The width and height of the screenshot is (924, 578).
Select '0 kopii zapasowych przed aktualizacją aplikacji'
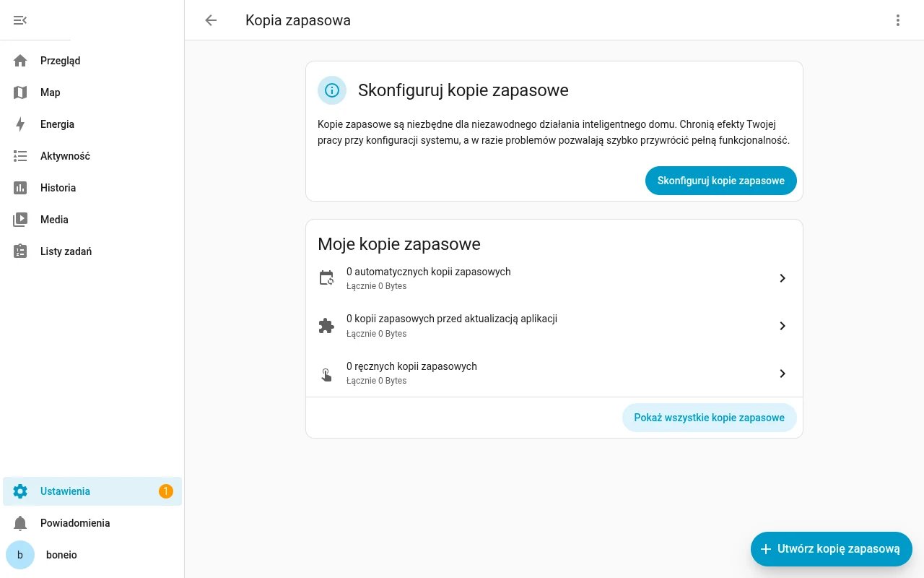tap(452, 319)
